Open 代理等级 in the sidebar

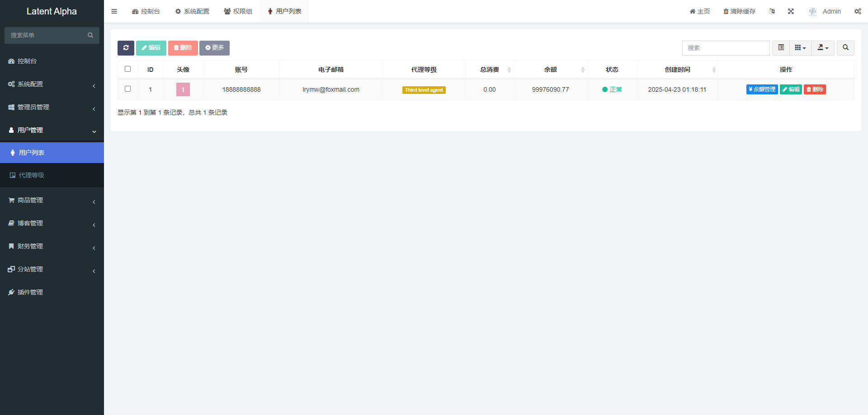tap(32, 175)
